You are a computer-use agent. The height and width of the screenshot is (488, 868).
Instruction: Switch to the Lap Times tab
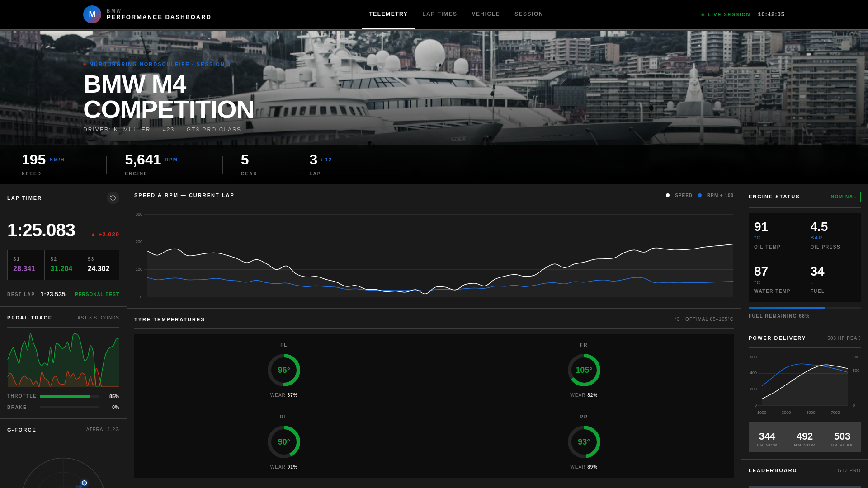coord(439,14)
